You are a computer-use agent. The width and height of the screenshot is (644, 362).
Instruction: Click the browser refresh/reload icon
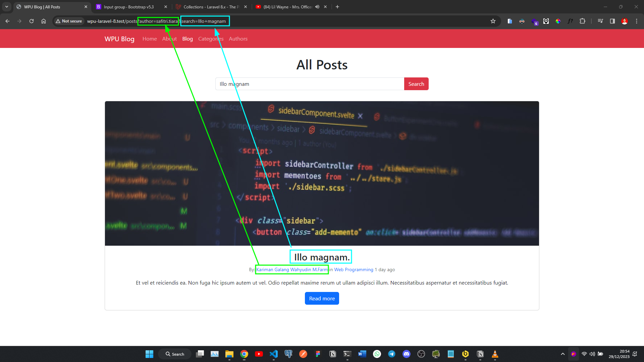[32, 21]
